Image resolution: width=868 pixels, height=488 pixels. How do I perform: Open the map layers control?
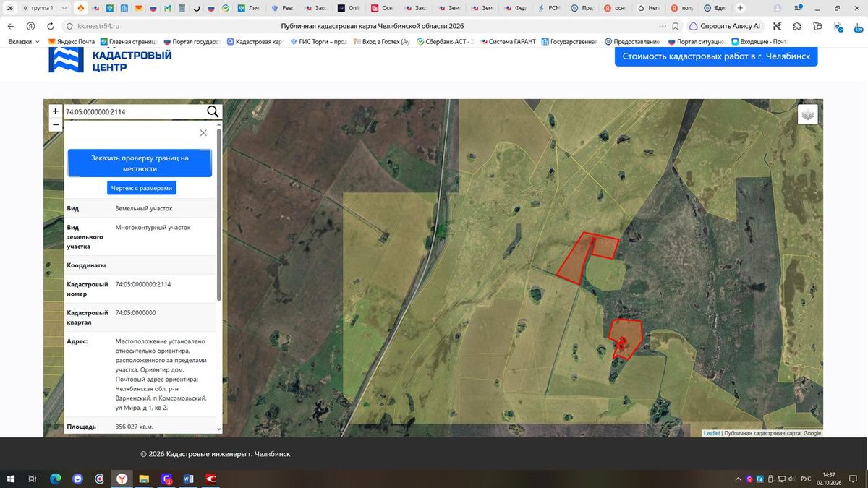(x=808, y=114)
